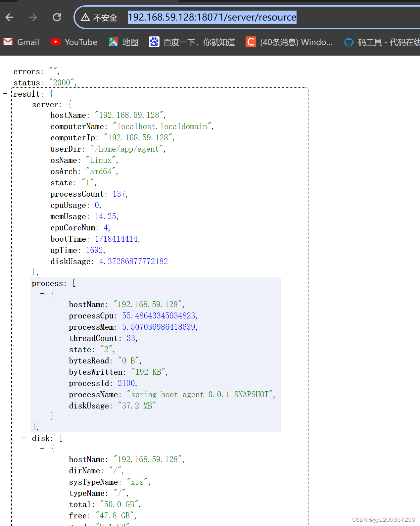
Task: Click the Baidu paw favicon
Action: (154, 42)
